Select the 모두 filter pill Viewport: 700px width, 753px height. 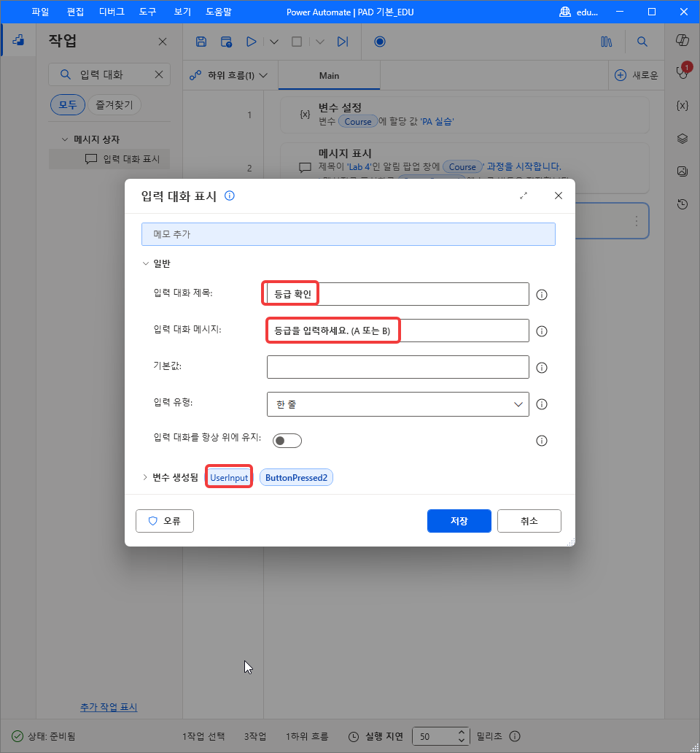coord(68,104)
